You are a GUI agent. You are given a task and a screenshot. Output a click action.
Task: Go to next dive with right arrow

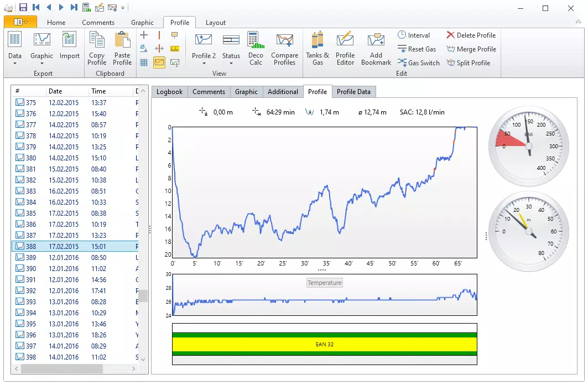[x=61, y=7]
